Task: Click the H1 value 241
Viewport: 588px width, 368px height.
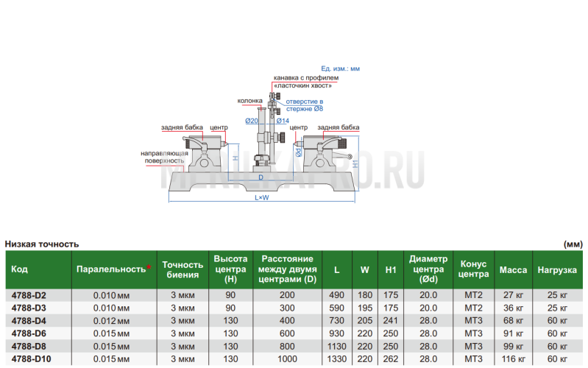Action: [x=391, y=321]
